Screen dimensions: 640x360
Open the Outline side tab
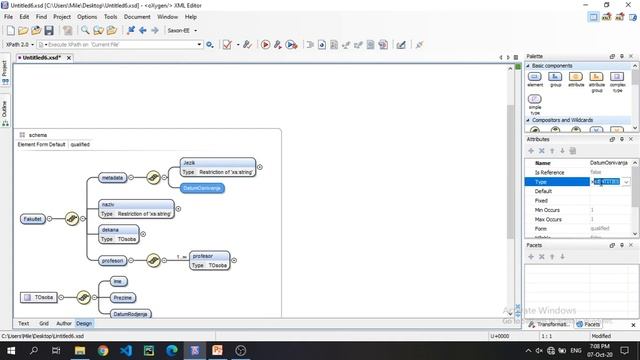pos(5,112)
